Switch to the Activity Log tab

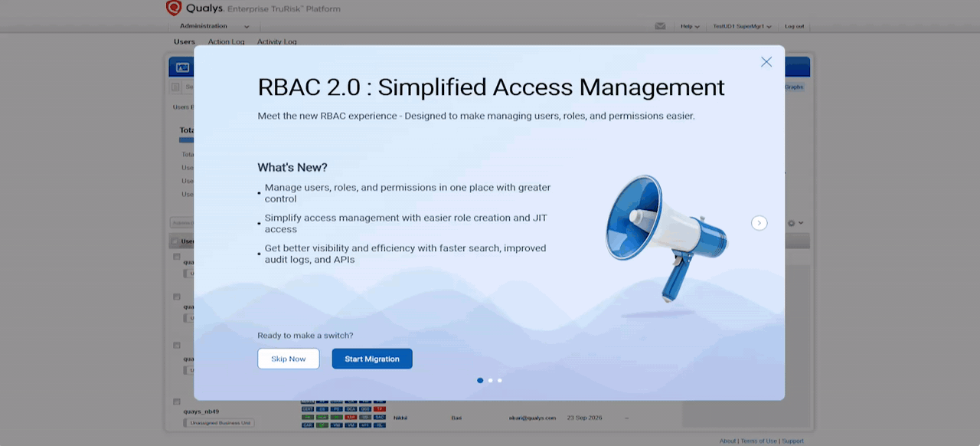(277, 41)
